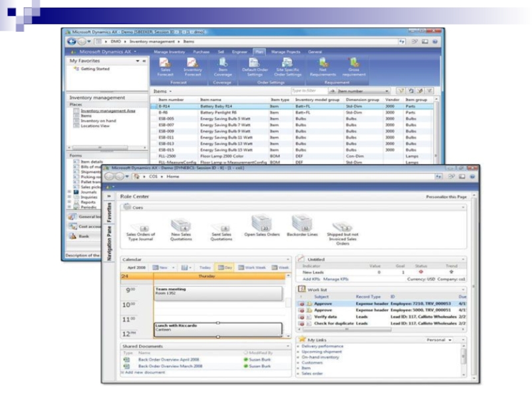Select the Verify data work list row

[382, 317]
